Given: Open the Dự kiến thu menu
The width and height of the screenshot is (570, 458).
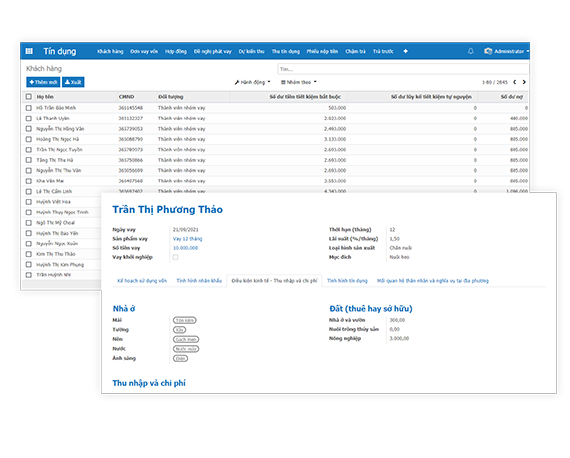Looking at the screenshot, I should tap(251, 51).
